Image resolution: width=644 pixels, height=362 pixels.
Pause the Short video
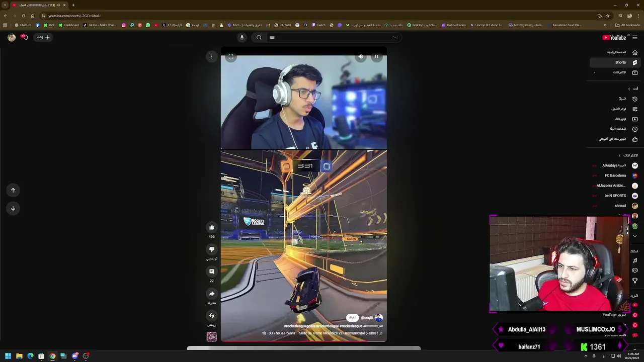coord(377,57)
